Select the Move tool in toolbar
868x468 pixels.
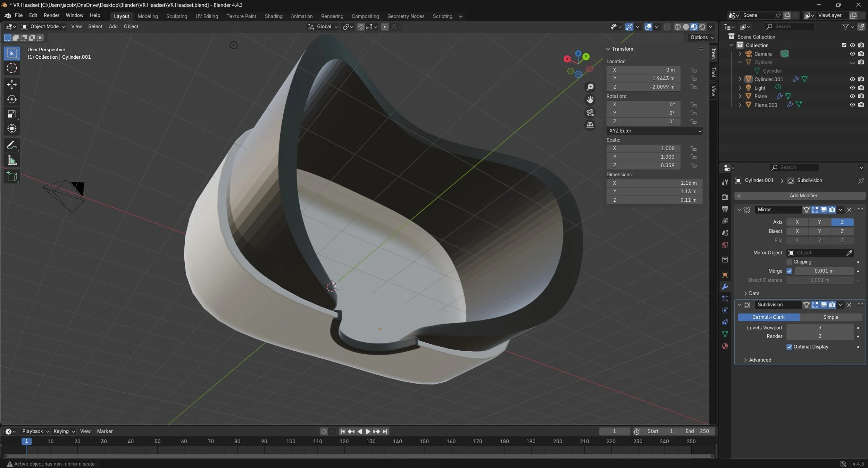click(12, 84)
